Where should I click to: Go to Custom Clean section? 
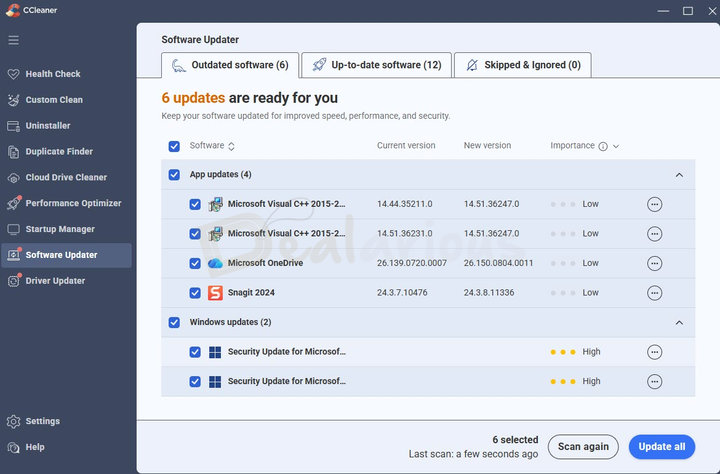pyautogui.click(x=67, y=100)
